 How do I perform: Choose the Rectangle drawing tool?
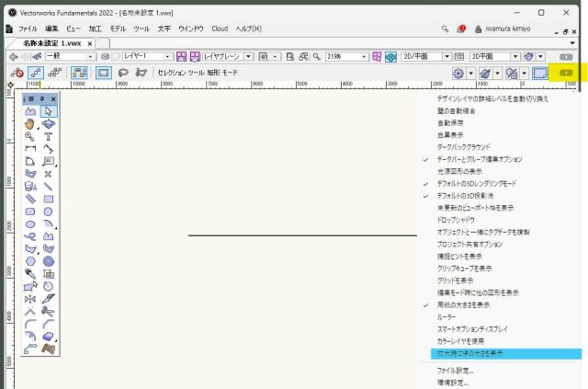point(48,199)
